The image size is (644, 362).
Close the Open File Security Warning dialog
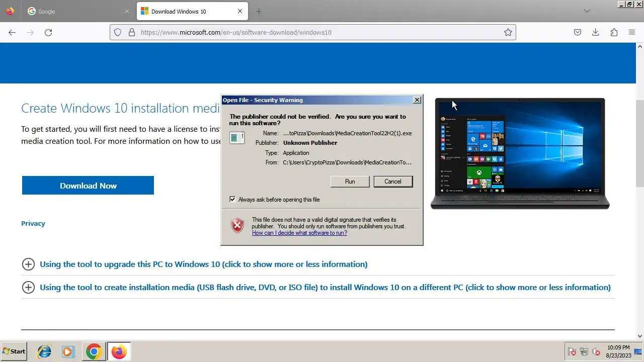click(417, 100)
